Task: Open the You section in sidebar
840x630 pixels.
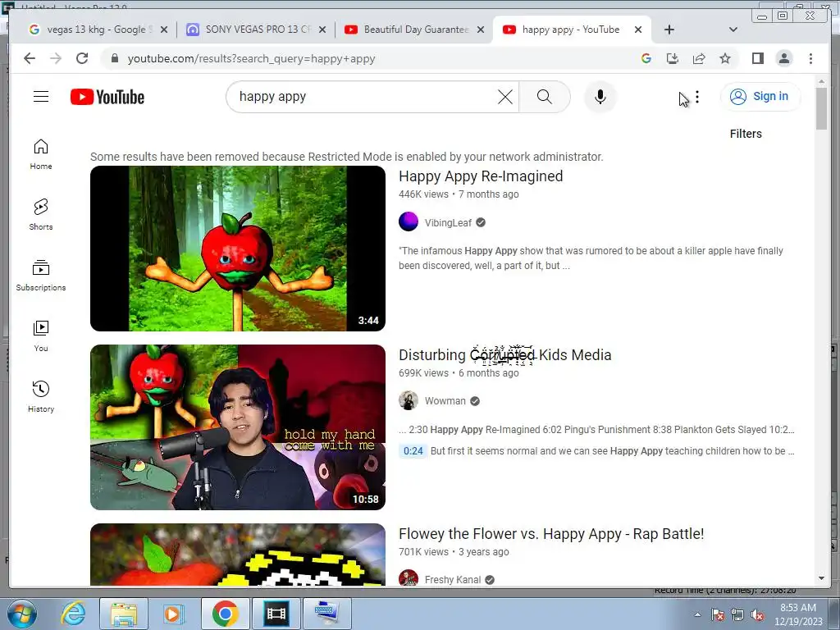Action: [41, 336]
